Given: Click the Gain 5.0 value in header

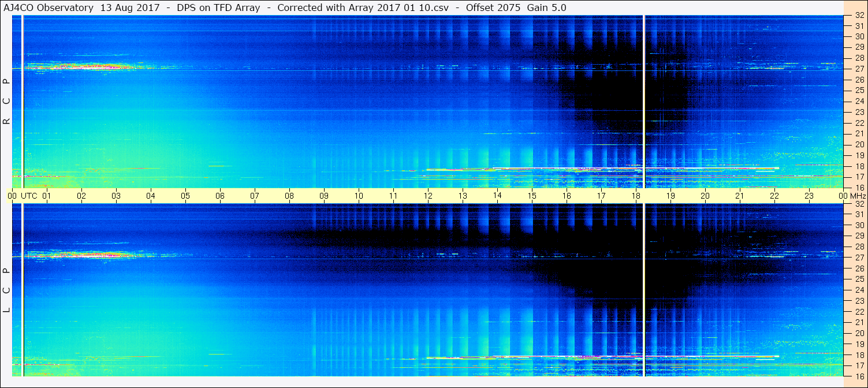Looking at the screenshot, I should [547, 8].
